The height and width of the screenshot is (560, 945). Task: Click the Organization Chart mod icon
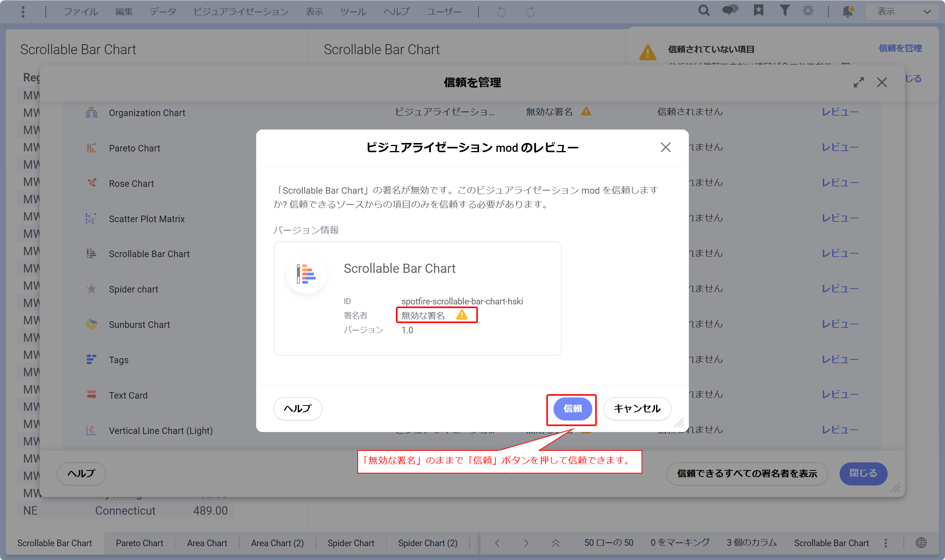[91, 113]
